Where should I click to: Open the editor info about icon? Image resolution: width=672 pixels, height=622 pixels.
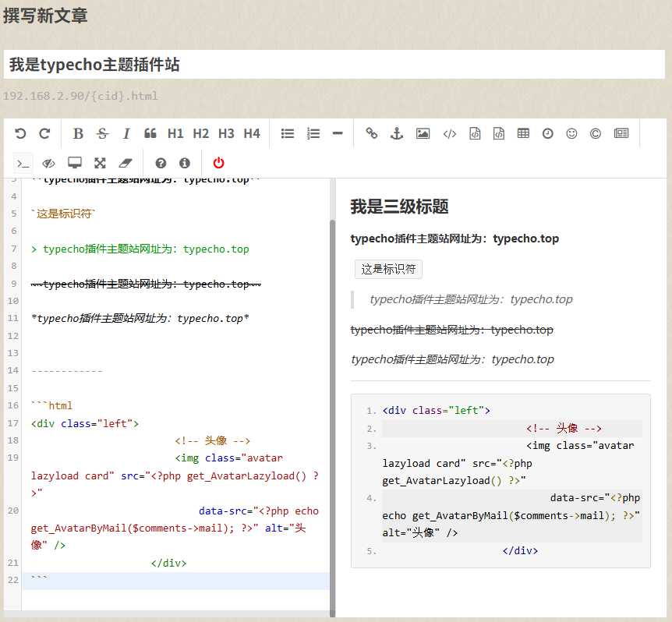[x=185, y=163]
